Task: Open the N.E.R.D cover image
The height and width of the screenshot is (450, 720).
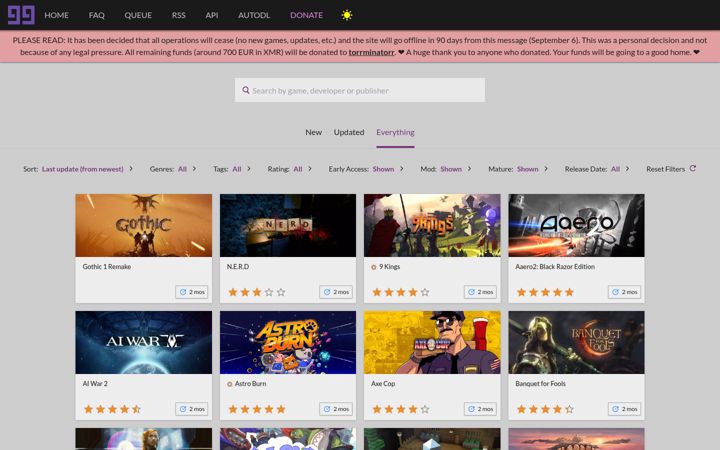Action: tap(288, 225)
